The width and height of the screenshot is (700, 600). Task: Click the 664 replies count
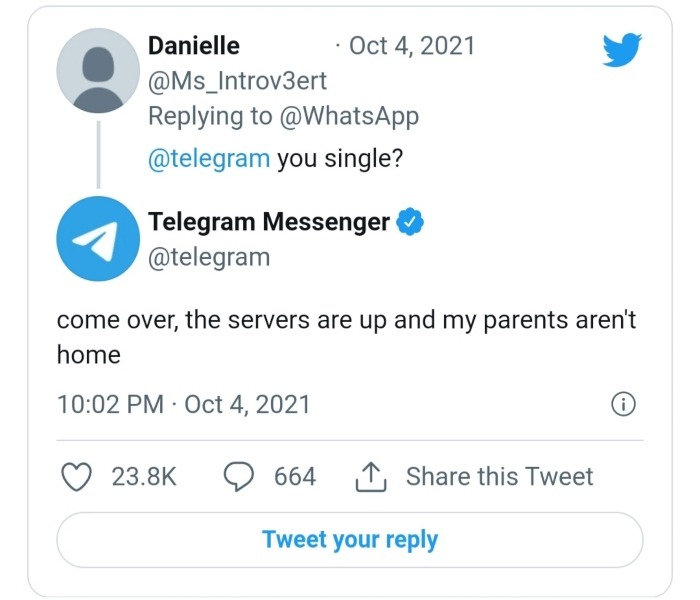[x=295, y=476]
